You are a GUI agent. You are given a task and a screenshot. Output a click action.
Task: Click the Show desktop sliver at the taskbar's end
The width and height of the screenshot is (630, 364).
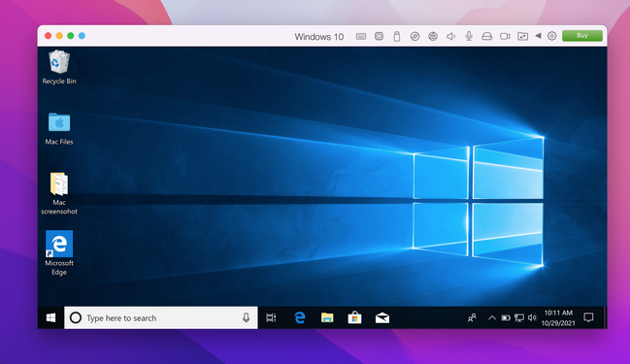tap(605, 317)
